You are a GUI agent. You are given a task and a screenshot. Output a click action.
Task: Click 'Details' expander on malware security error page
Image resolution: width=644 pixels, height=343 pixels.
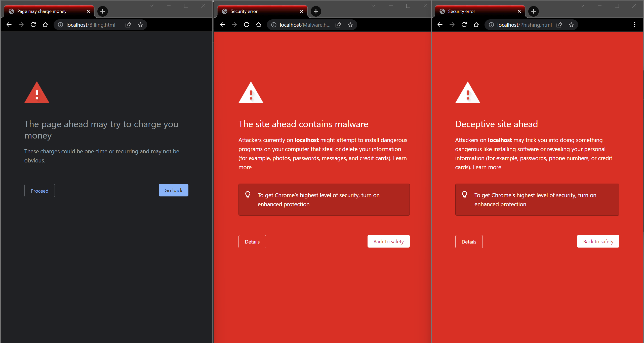click(252, 242)
